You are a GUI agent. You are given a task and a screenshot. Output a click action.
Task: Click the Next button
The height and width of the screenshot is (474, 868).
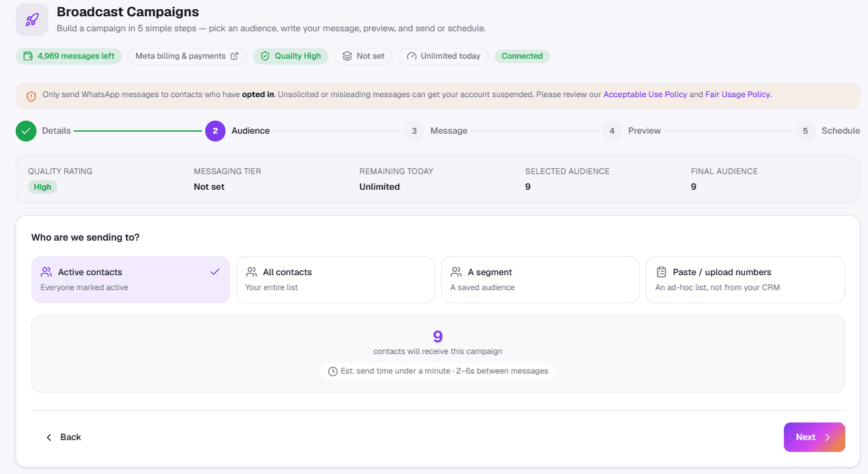click(815, 437)
